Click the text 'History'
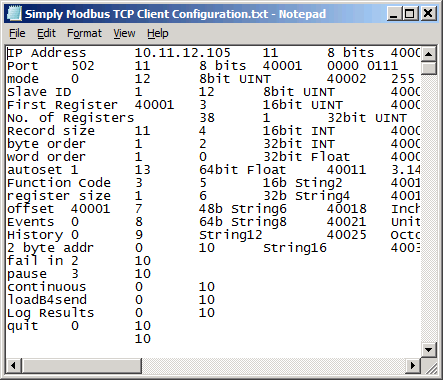This screenshot has height=380, width=443. click(35, 235)
